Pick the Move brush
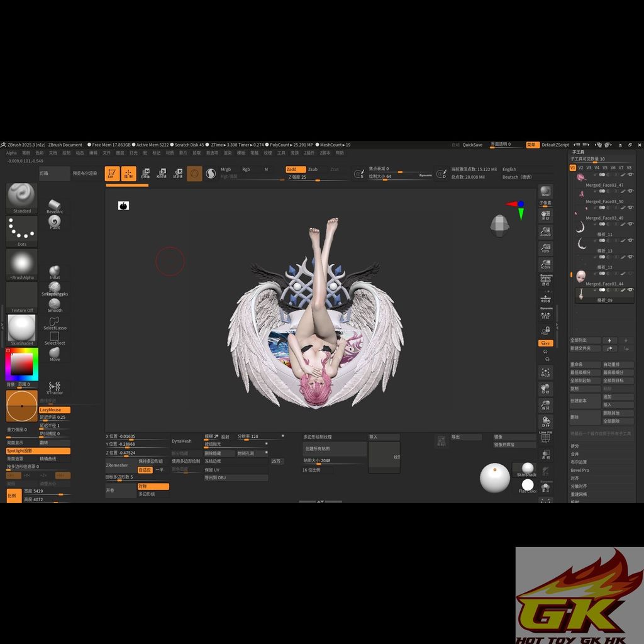The image size is (644, 644). pyautogui.click(x=55, y=354)
